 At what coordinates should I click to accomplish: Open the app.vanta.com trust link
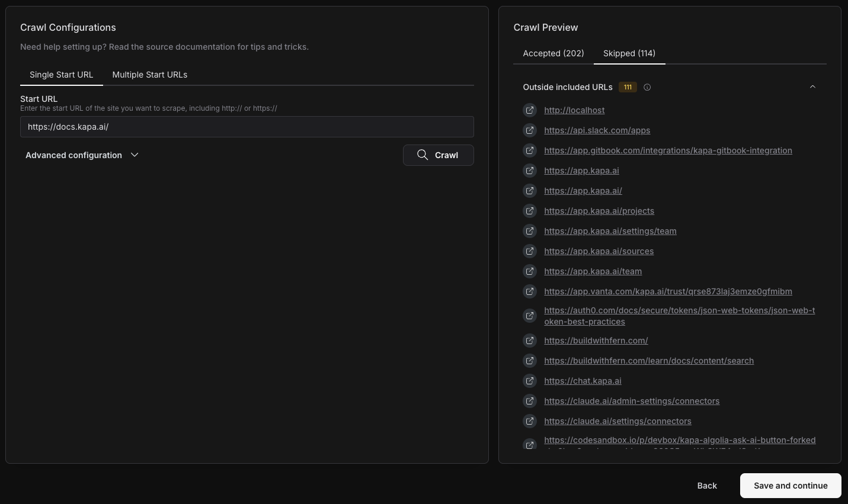click(668, 291)
